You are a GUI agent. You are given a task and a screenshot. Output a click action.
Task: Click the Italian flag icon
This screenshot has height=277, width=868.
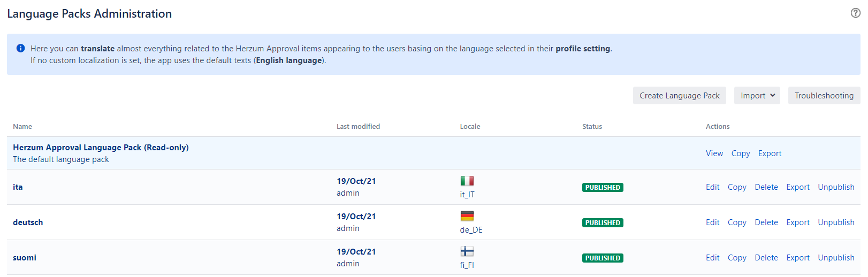click(x=467, y=181)
